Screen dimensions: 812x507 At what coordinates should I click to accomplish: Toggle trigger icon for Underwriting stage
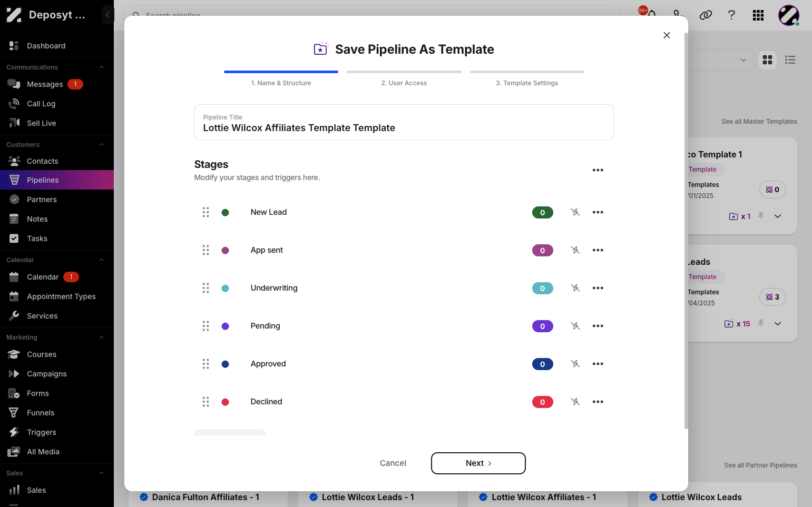pos(575,288)
